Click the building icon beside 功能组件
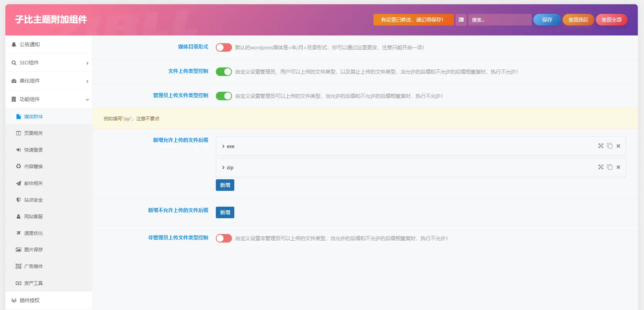 [x=14, y=99]
